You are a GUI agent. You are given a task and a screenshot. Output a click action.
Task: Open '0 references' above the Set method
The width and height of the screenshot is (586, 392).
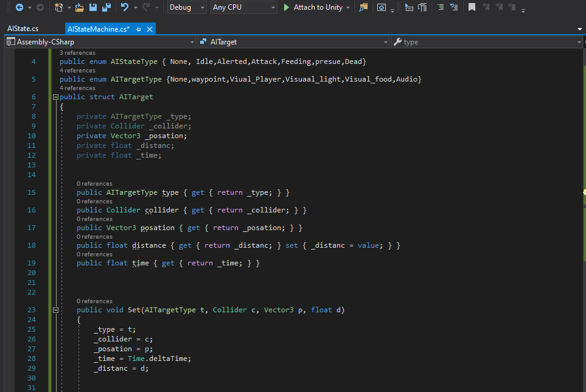point(94,301)
